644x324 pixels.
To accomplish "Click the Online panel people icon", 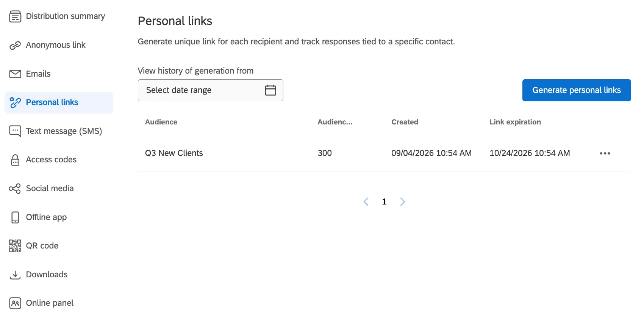I will (15, 303).
